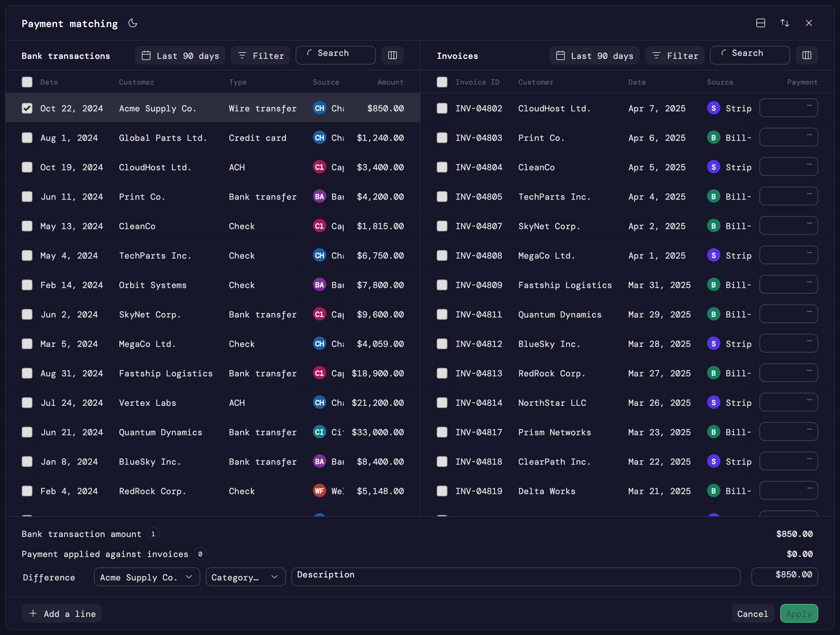This screenshot has width=840, height=635.
Task: Click Citi source icon on Quantum Dynamics transaction
Action: pos(319,432)
